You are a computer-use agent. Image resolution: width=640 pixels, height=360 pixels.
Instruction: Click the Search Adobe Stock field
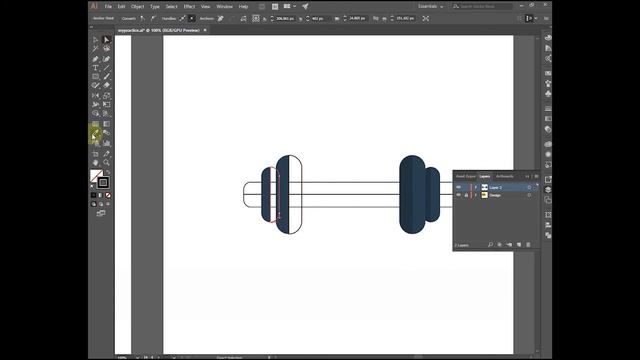[482, 7]
